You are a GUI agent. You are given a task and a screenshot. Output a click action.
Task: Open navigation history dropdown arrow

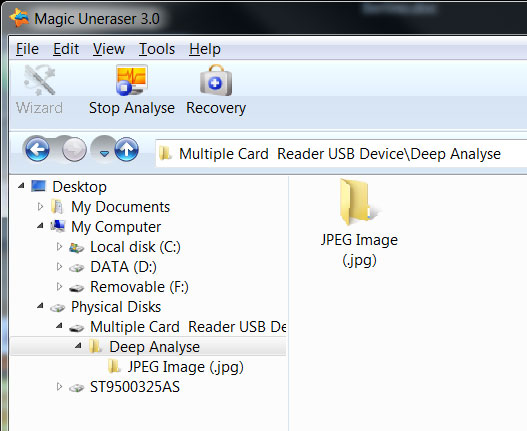(x=105, y=154)
